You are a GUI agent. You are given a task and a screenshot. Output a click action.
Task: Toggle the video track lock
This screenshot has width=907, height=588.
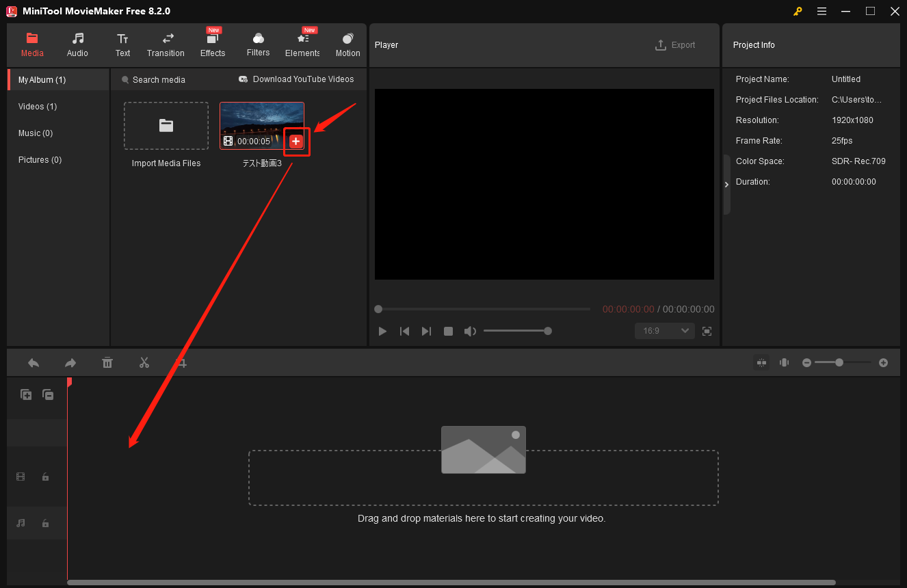tap(45, 477)
